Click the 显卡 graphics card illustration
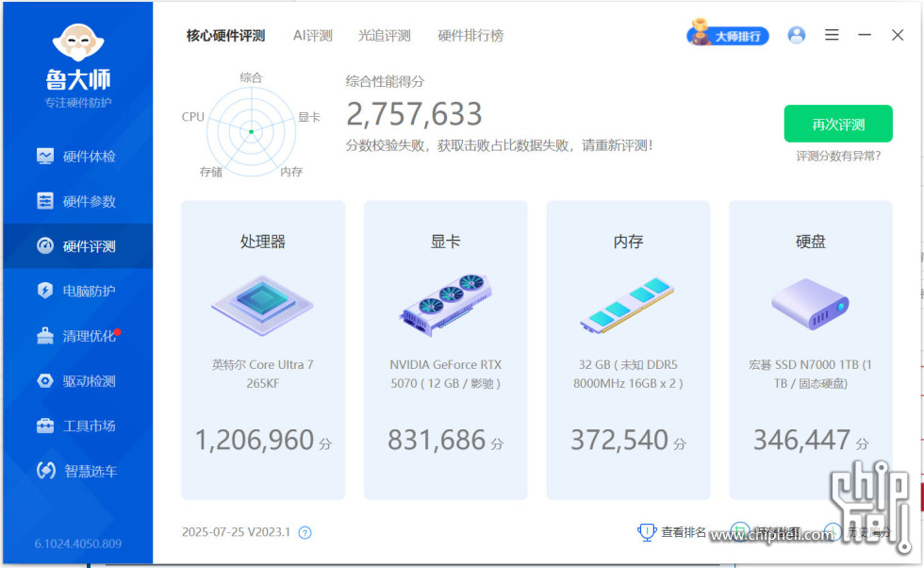 pos(445,305)
